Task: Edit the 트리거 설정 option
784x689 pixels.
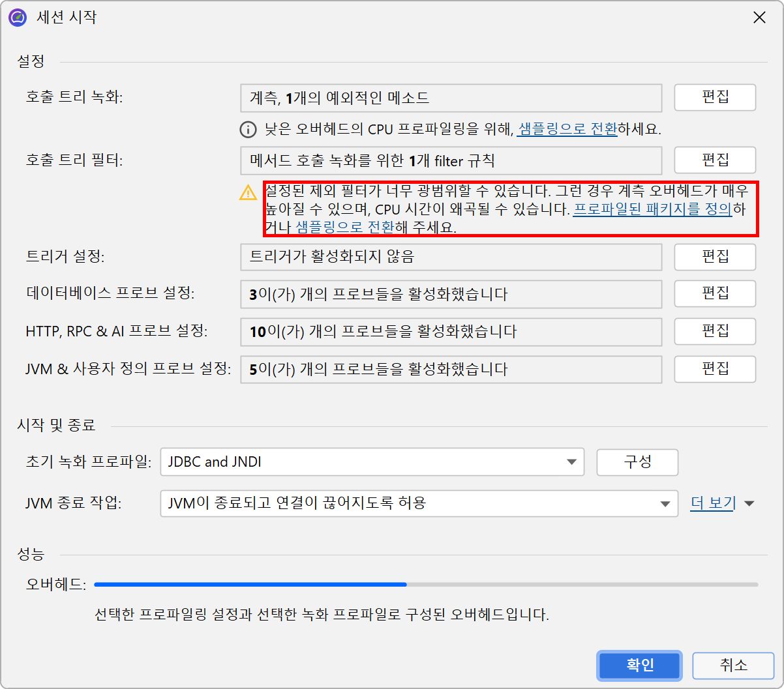Action: pos(714,257)
